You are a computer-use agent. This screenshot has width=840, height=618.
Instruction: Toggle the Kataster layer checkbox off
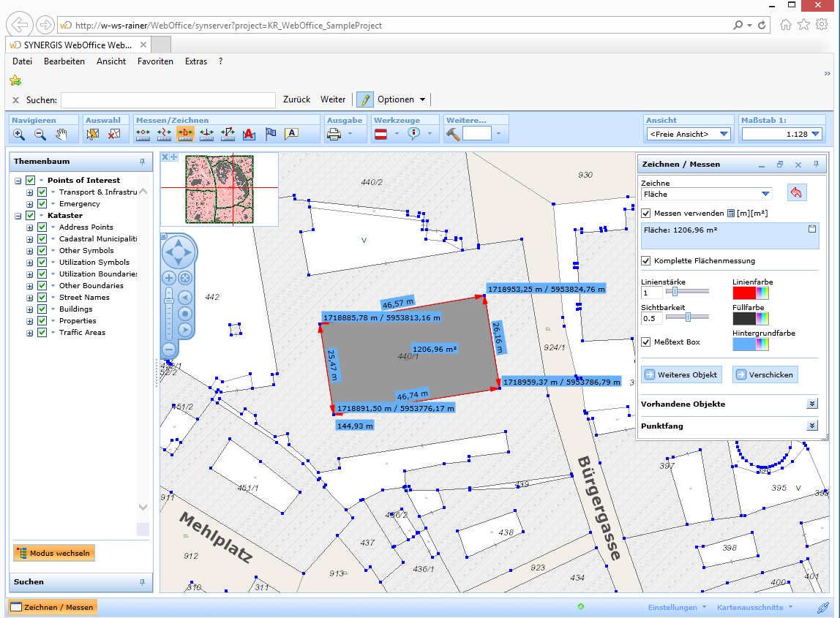pyautogui.click(x=29, y=215)
